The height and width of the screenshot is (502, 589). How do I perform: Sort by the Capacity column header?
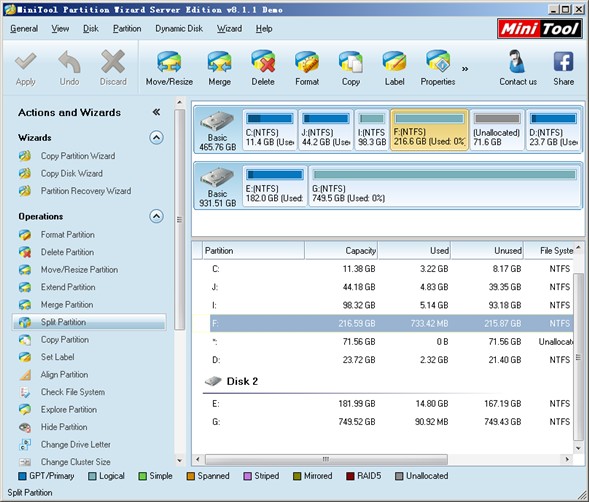[341, 251]
